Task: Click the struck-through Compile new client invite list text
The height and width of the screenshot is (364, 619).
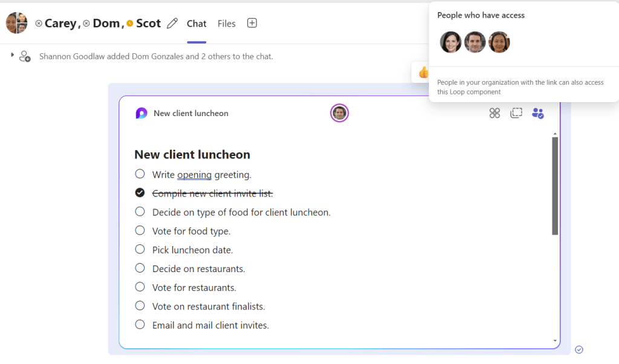Action: tap(213, 193)
